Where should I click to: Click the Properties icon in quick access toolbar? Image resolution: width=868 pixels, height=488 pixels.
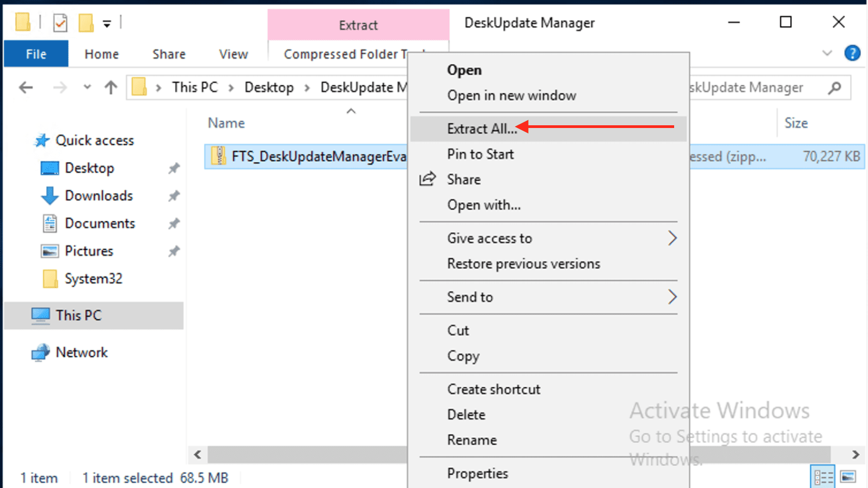tap(60, 23)
